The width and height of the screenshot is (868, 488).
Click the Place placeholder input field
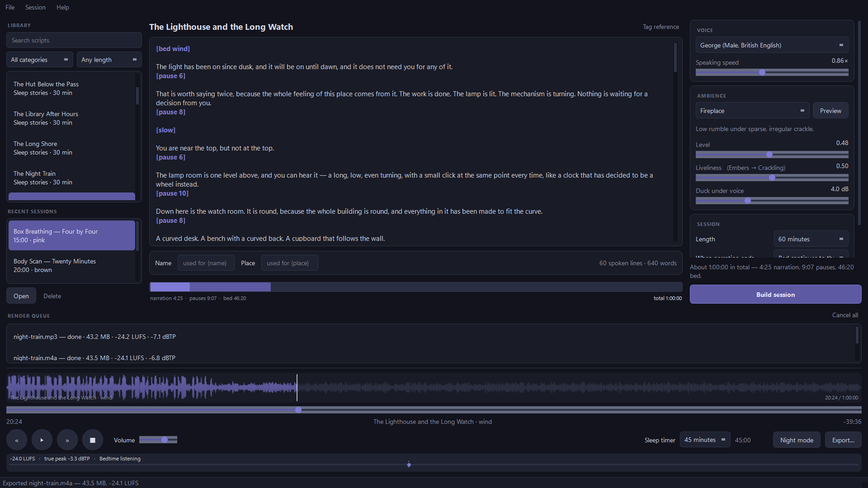click(x=289, y=263)
